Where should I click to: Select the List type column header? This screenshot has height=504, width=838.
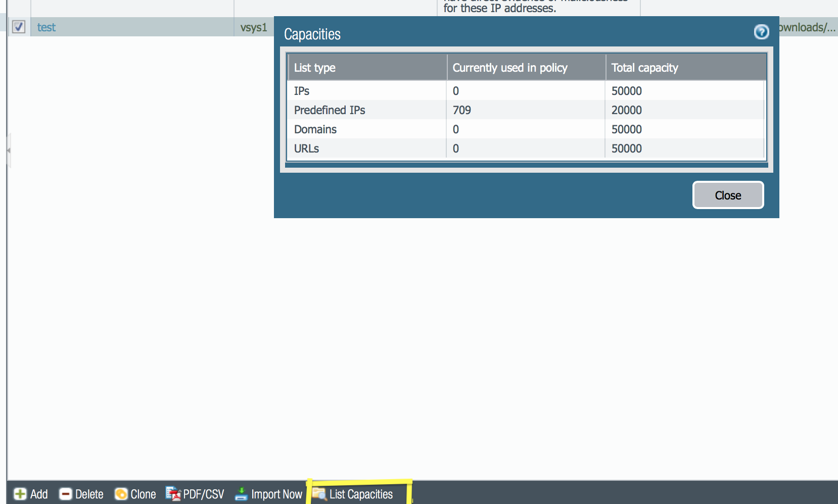pyautogui.click(x=315, y=67)
